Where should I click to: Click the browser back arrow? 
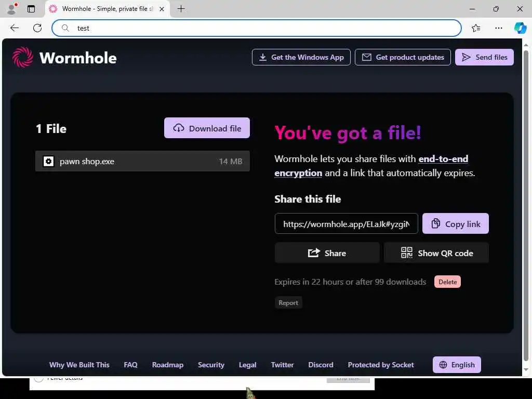coord(15,28)
